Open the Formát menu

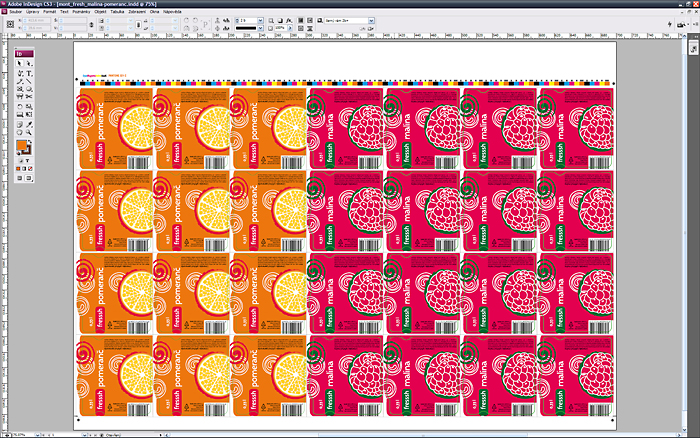[x=50, y=12]
